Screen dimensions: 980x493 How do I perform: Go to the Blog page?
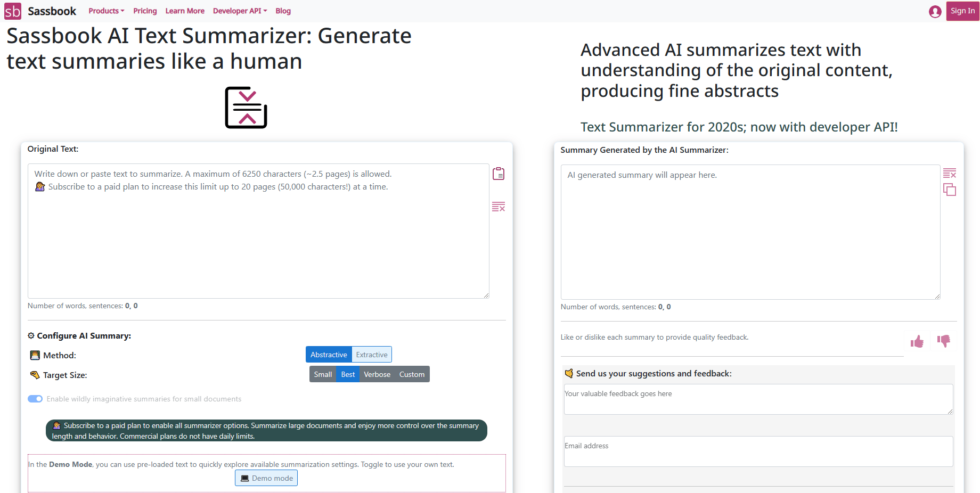(283, 11)
